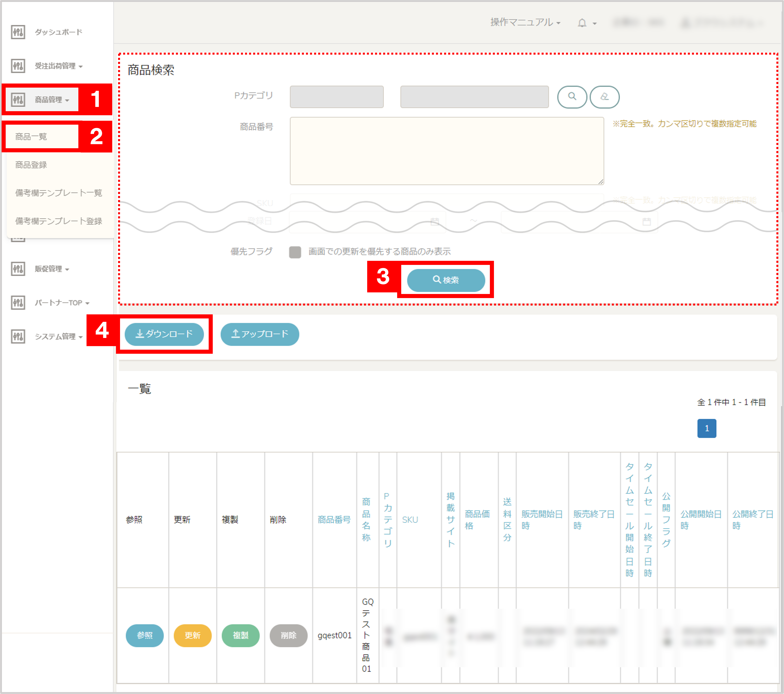Sort by 公開終了日時 column header
This screenshot has width=784, height=694.
(753, 520)
